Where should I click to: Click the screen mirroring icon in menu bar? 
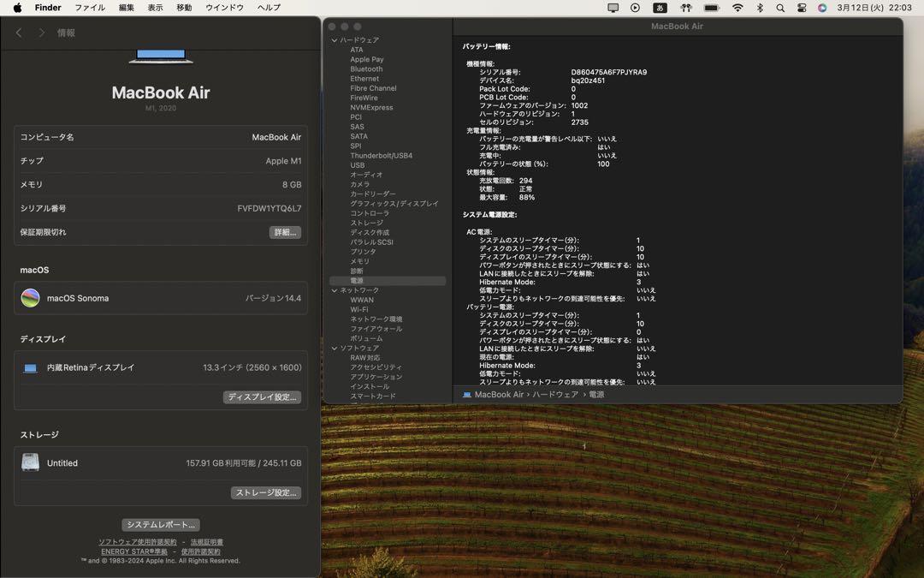coord(613,8)
